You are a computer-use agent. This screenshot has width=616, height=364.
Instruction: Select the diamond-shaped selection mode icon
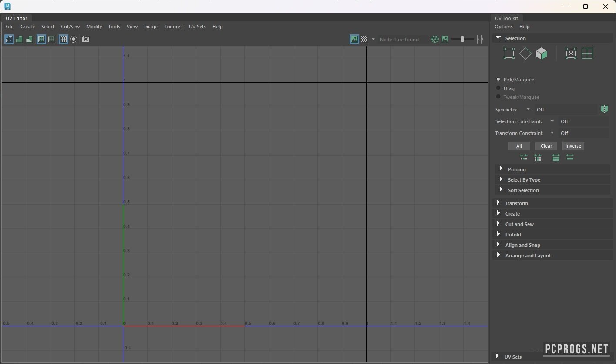(525, 54)
